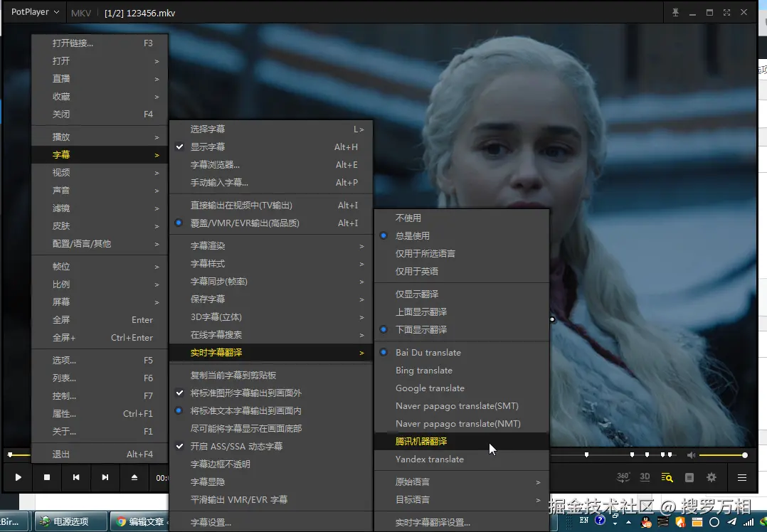Open the 电源选项 taskbar button
Image resolution: width=767 pixels, height=532 pixels.
coord(70,522)
